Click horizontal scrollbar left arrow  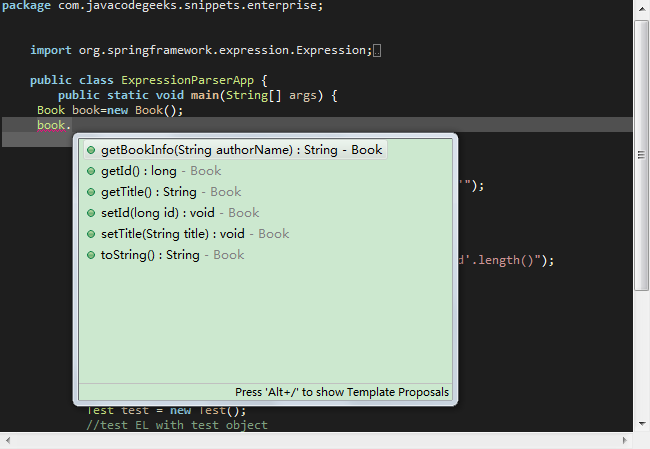click(x=7, y=440)
